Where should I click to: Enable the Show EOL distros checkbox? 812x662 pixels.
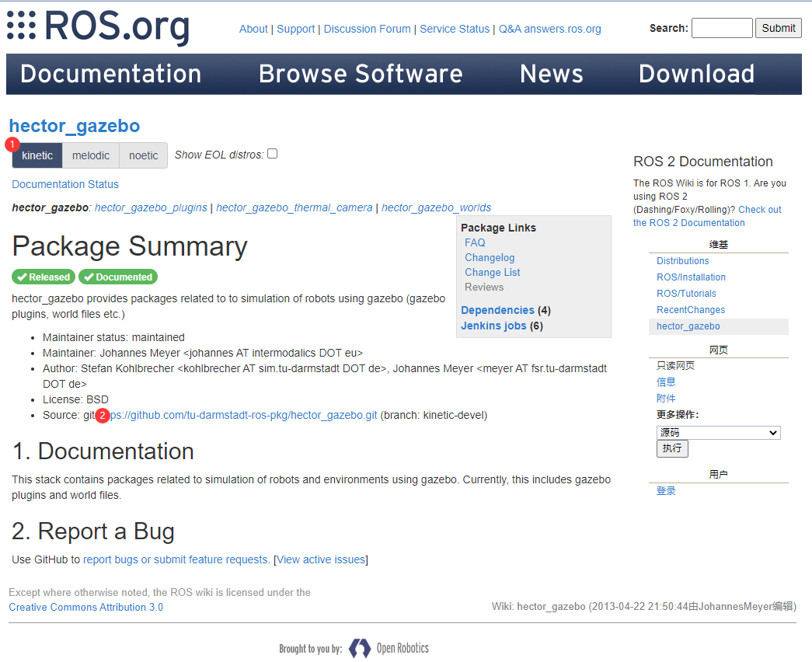point(272,153)
